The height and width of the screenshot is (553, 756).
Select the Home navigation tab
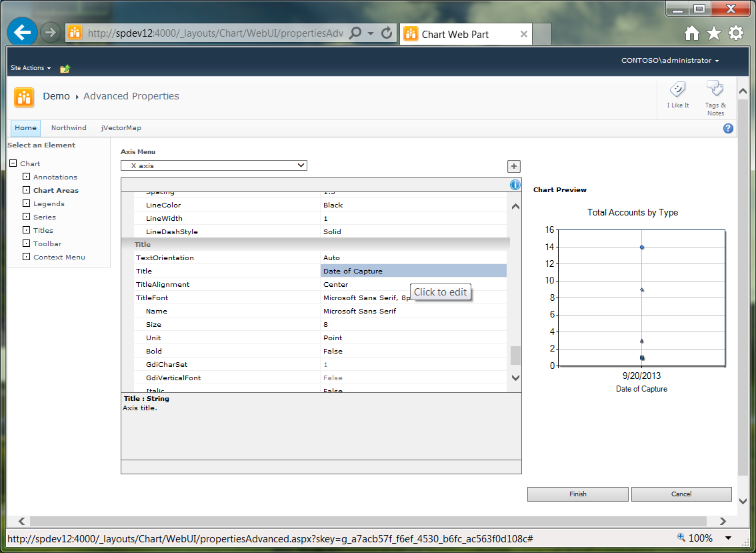(x=25, y=128)
